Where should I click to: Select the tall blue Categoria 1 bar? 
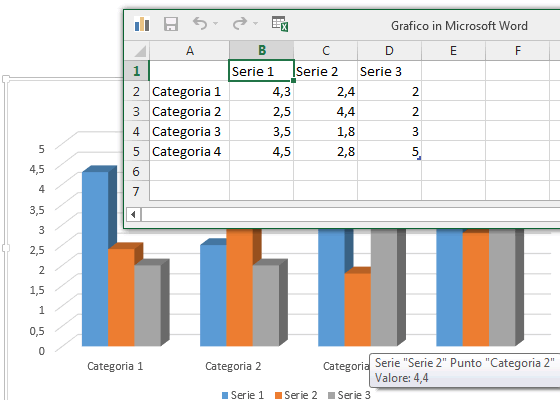[x=95, y=259]
